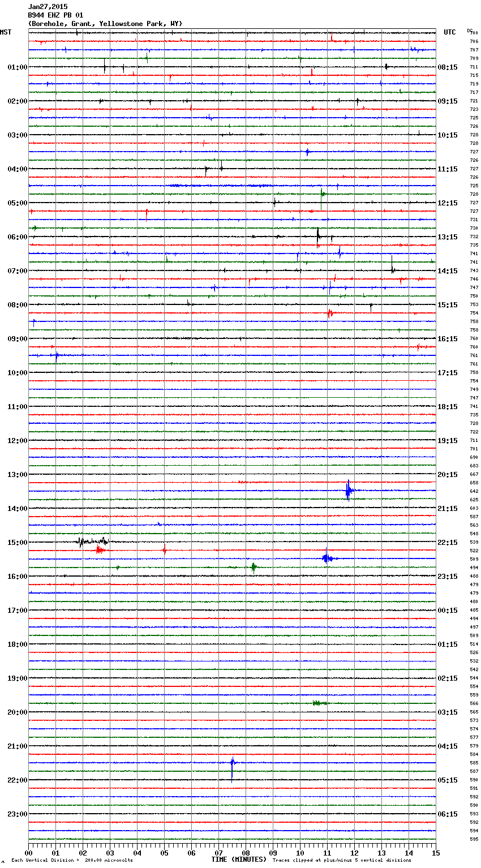Click the 15 tick on the minutes axis
This screenshot has width=481, height=868.
[x=436, y=853]
